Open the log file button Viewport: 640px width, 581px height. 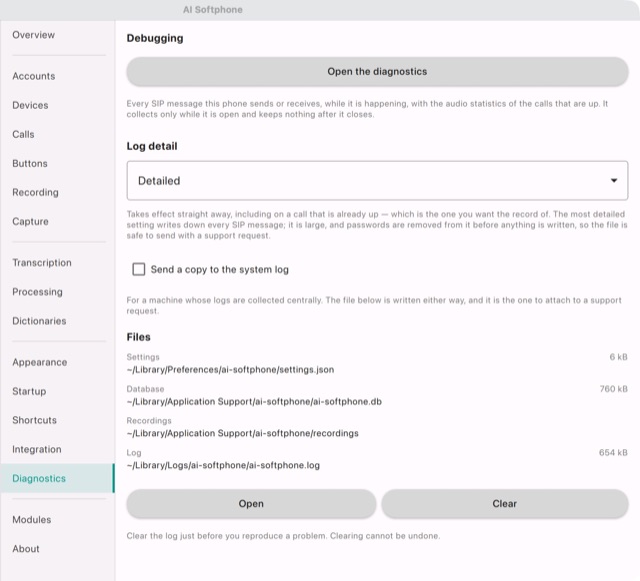(x=251, y=504)
